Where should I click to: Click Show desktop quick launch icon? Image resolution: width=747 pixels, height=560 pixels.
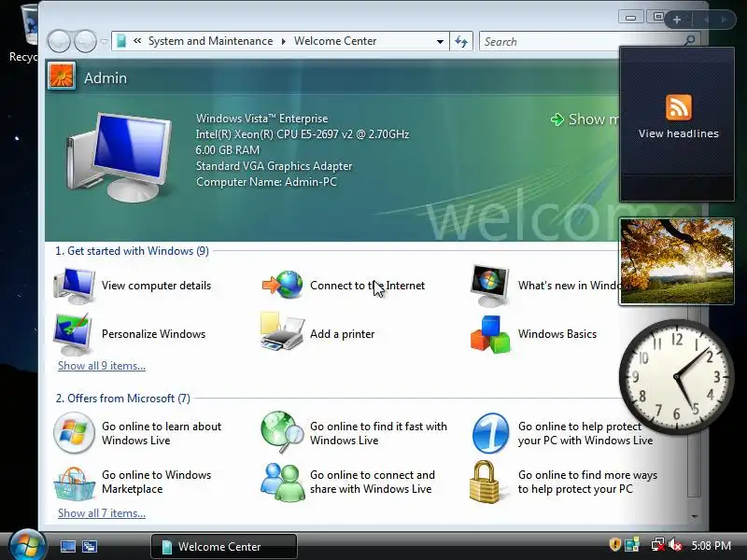tap(67, 547)
